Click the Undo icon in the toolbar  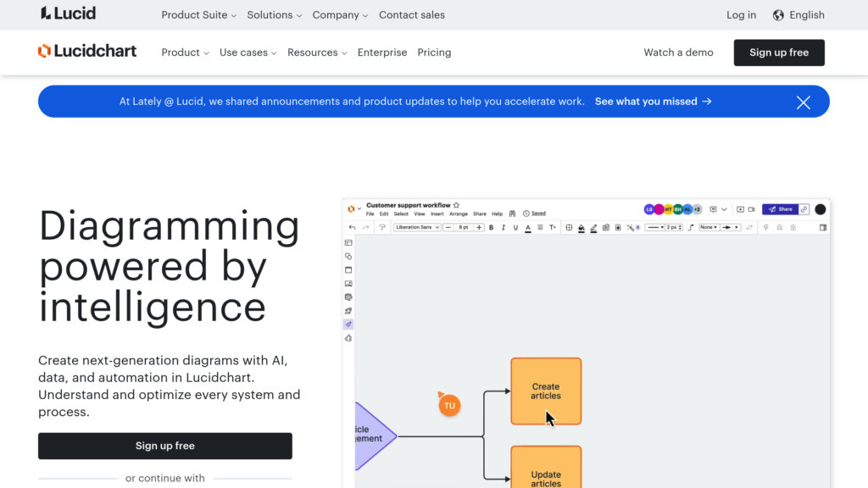(x=351, y=227)
